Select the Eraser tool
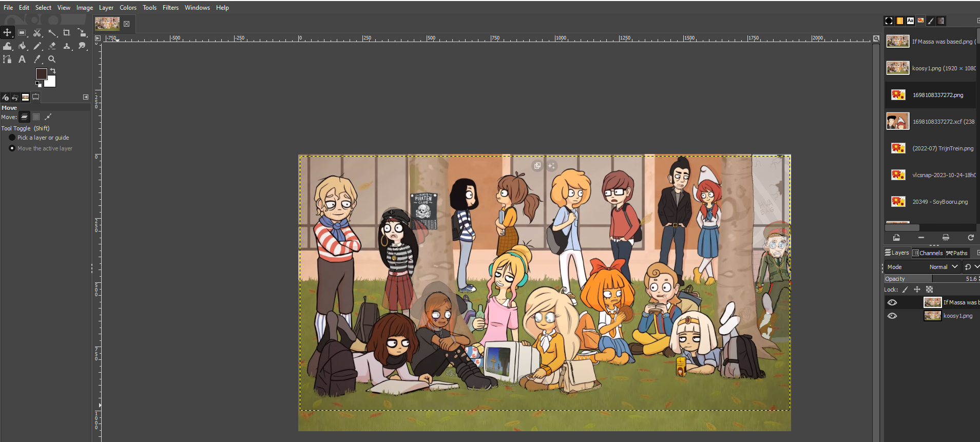The image size is (980, 442). 52,46
